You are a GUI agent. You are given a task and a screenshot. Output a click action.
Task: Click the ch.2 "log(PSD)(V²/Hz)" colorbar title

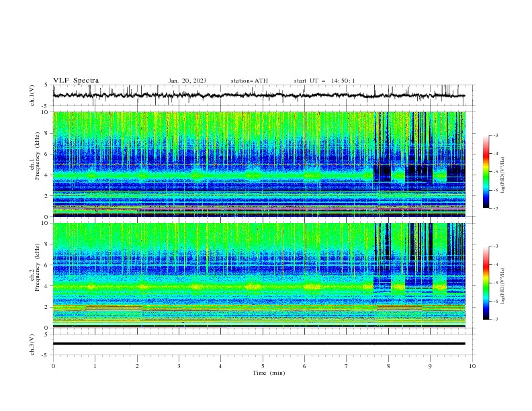(x=503, y=285)
